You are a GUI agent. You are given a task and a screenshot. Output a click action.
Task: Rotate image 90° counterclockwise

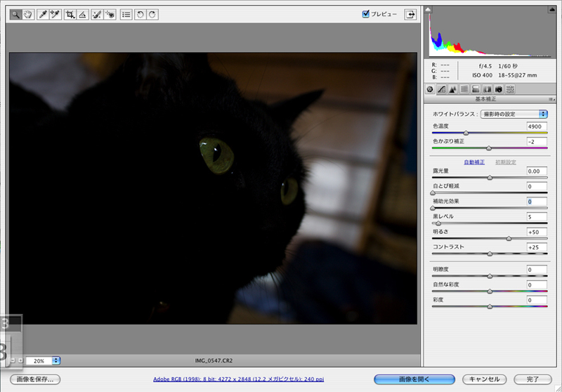pos(140,15)
